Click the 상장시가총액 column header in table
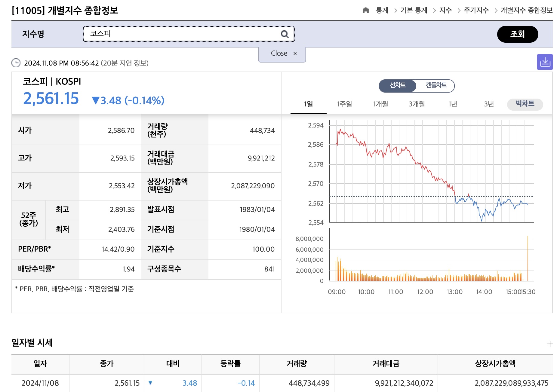557x392 pixels. [x=495, y=364]
